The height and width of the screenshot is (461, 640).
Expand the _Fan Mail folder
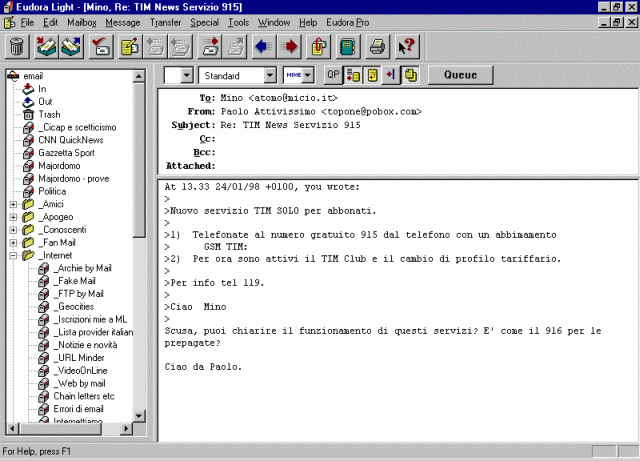[13, 243]
